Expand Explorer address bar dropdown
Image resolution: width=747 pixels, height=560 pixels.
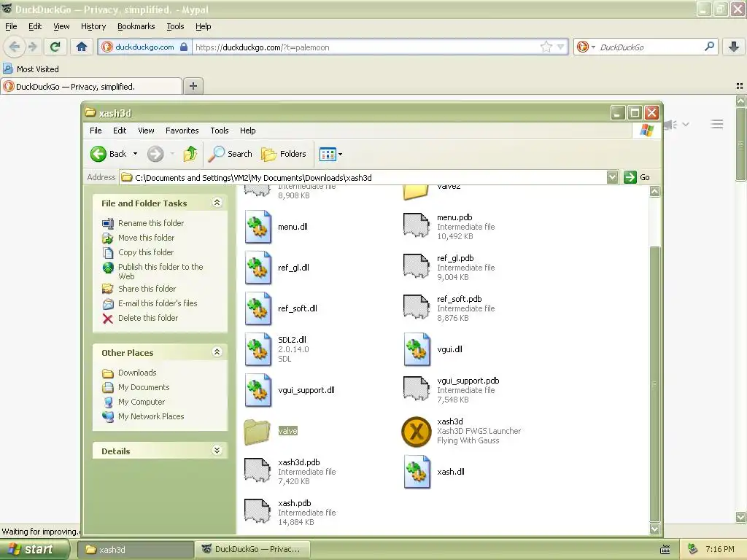(613, 177)
